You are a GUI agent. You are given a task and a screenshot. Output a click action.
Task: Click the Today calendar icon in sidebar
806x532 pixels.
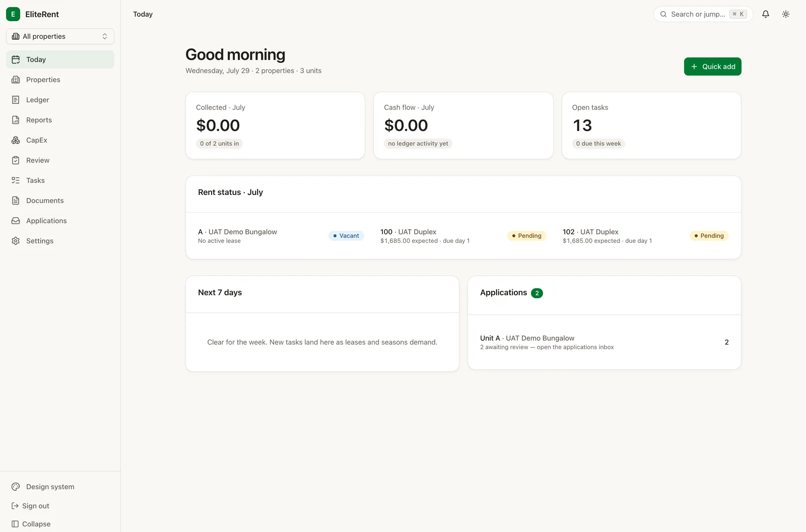(x=16, y=59)
